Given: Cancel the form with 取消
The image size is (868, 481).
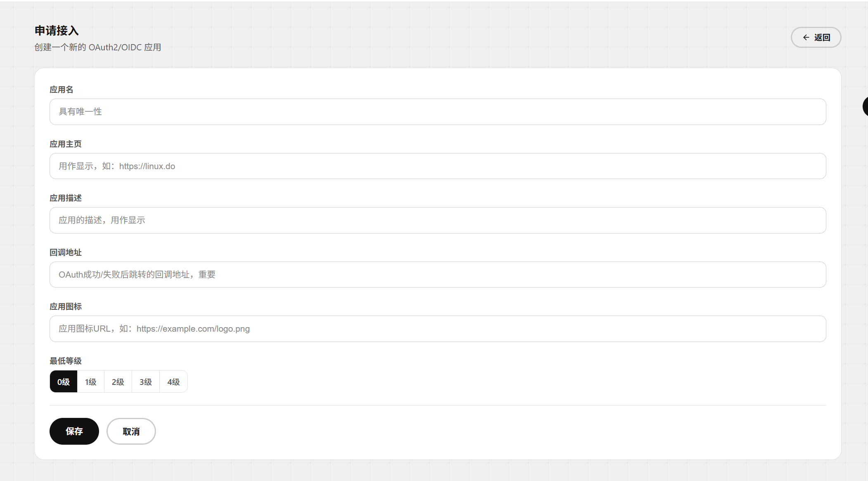Looking at the screenshot, I should click(131, 431).
